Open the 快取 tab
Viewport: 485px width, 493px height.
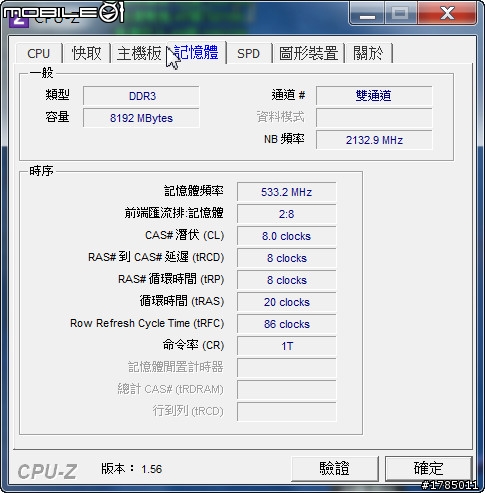click(87, 53)
